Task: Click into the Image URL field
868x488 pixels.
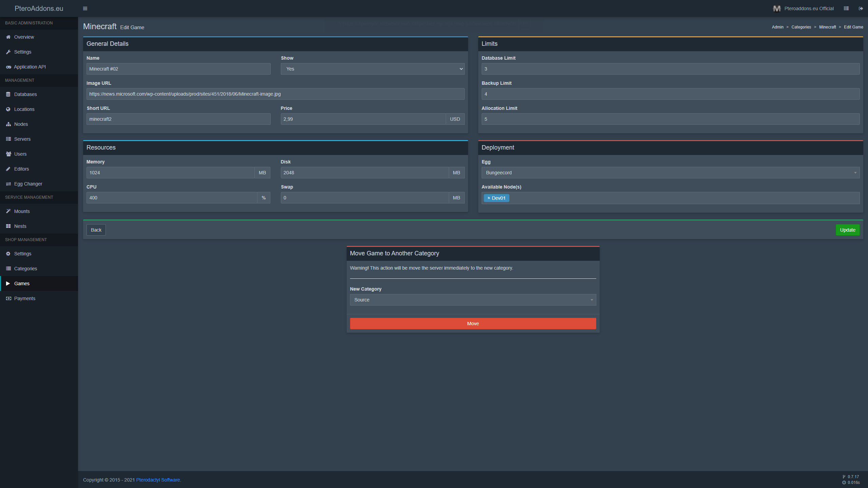Action: (x=275, y=94)
